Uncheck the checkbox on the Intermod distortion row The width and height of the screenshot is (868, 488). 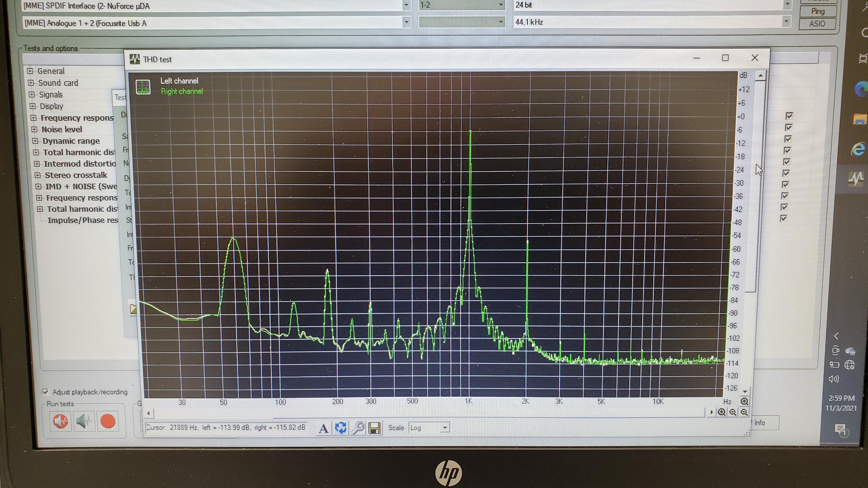(x=787, y=162)
